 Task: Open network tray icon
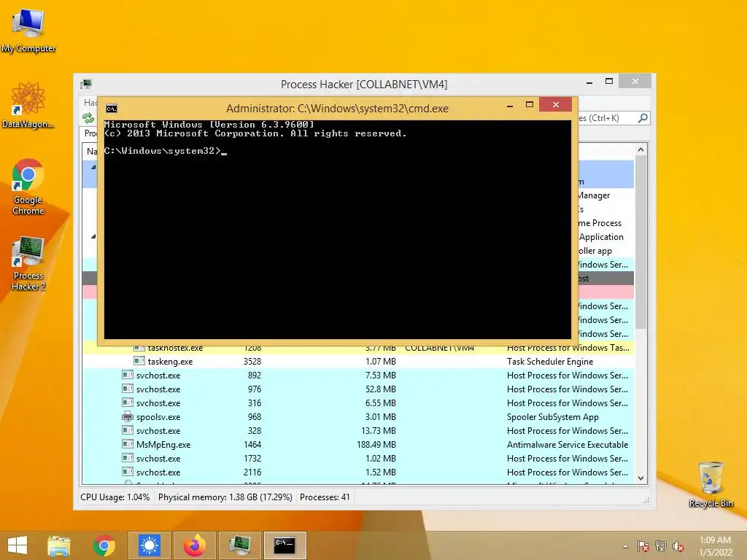point(661,546)
